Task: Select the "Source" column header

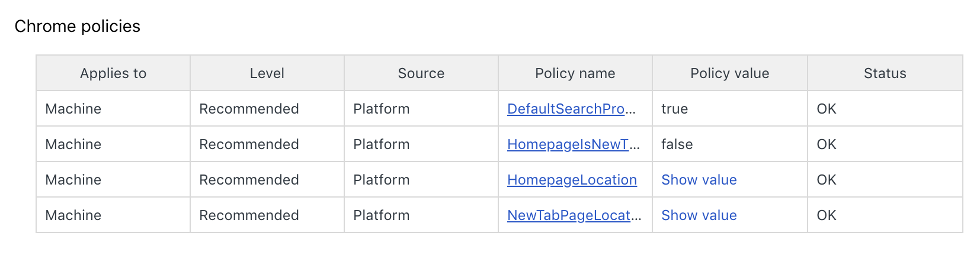Action: coord(421,73)
